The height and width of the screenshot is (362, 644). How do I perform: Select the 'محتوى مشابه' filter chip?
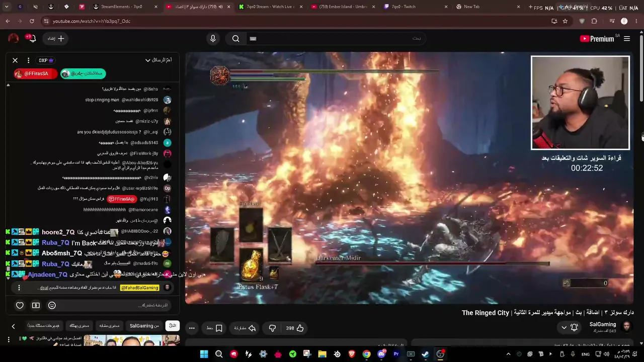109,326
